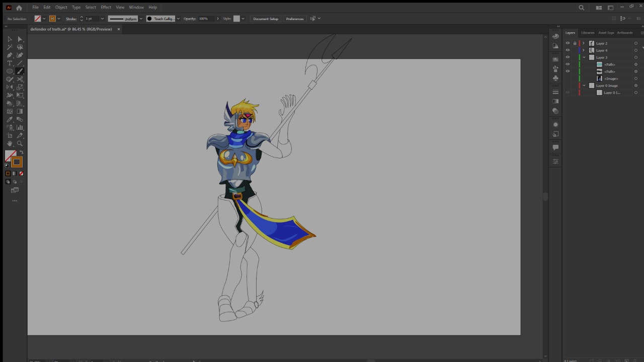
Task: Select the Artboard tool
Action: (x=10, y=136)
